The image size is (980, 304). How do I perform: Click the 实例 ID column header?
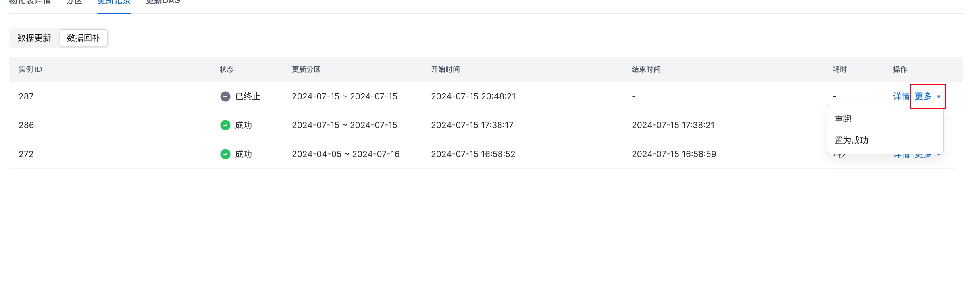coord(30,69)
